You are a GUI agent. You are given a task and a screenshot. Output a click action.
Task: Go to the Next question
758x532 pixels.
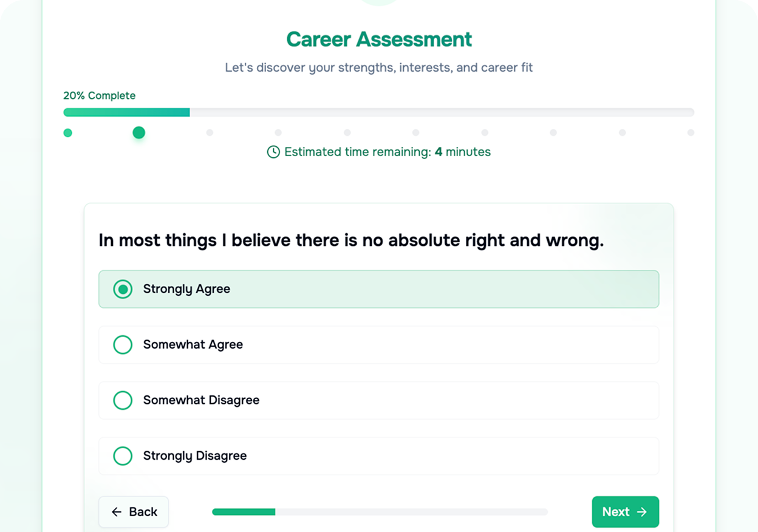[625, 512]
